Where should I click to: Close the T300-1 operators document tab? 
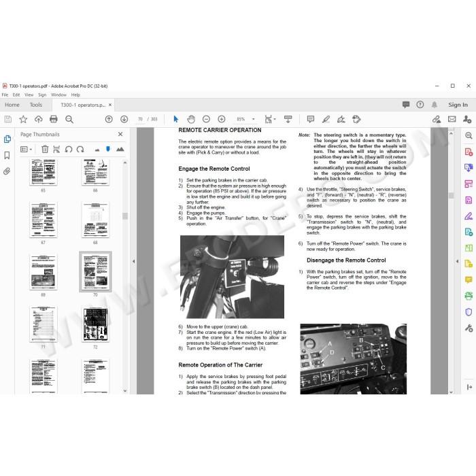click(110, 105)
